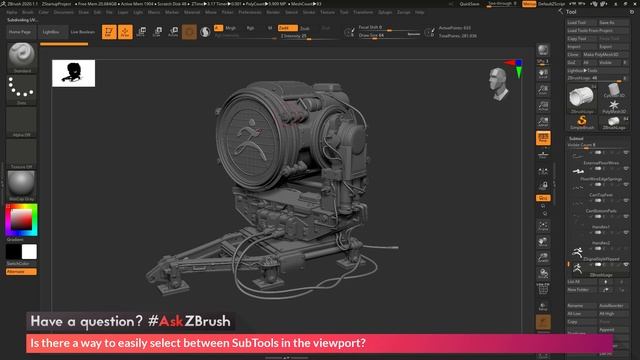Toggle the Line Fill PolyFrame icon

coord(543,289)
